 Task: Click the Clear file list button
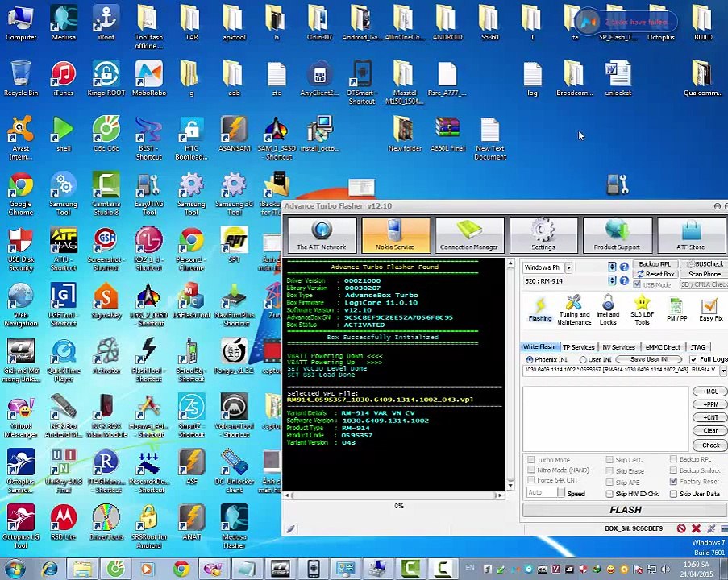(710, 431)
